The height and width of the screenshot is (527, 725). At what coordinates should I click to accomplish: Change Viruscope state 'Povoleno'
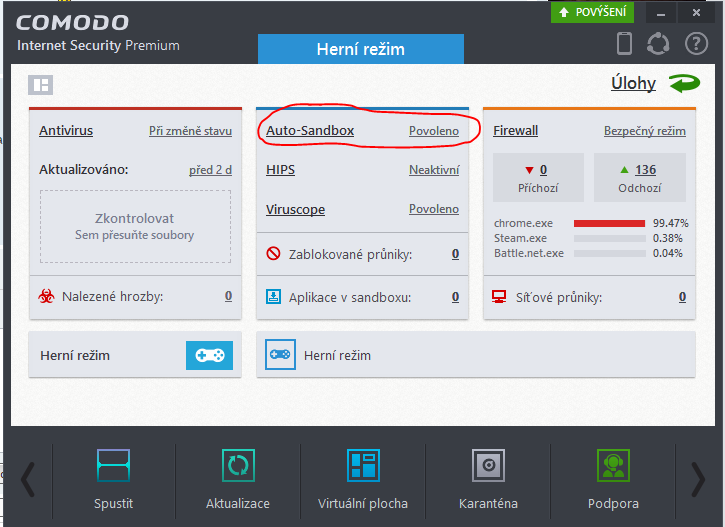click(x=434, y=209)
